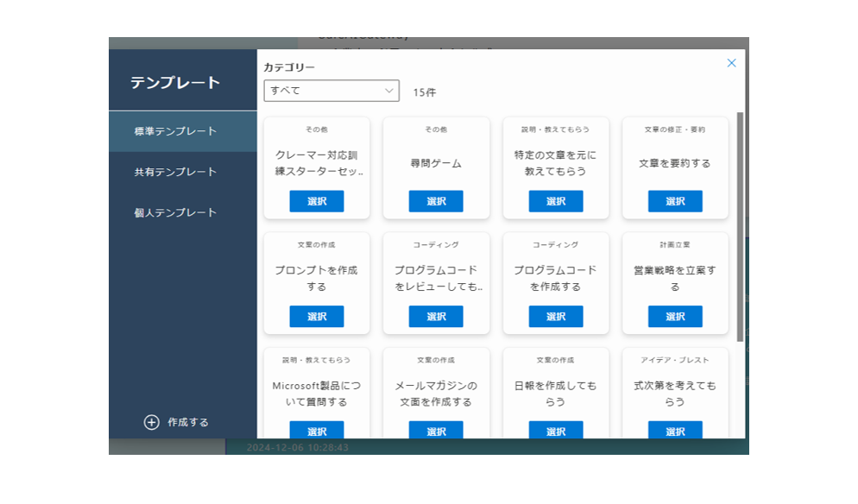Choose 選択 for 式次第を考えてもらう

(674, 430)
